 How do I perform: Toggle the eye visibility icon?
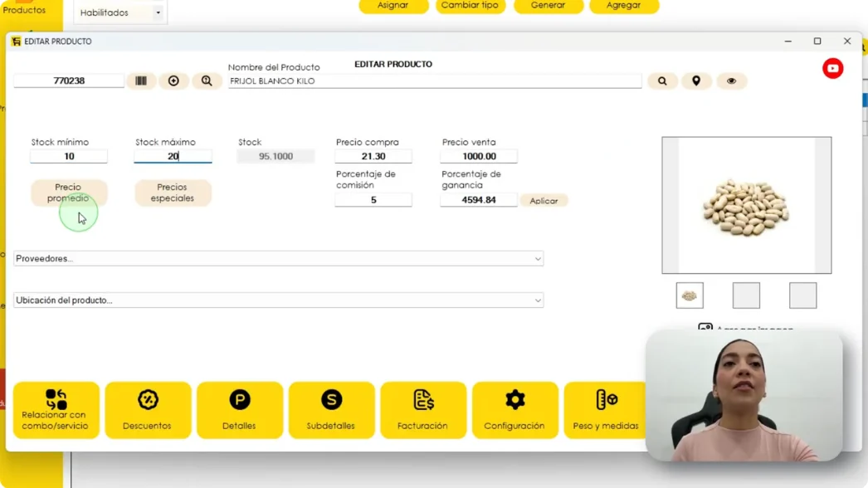tap(731, 81)
